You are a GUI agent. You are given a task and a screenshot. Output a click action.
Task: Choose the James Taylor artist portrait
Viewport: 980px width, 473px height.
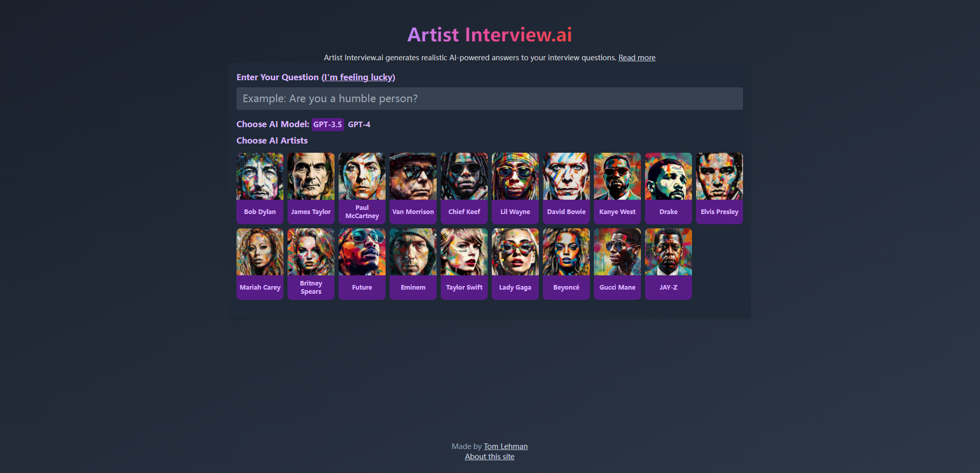[310, 188]
